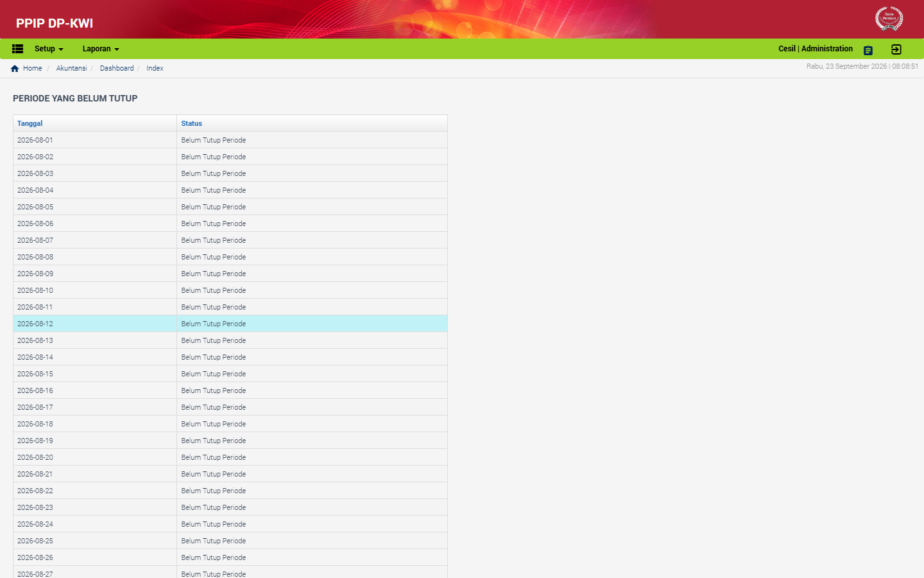
Task: Open the Akuntansi breadcrumb link
Action: click(71, 68)
